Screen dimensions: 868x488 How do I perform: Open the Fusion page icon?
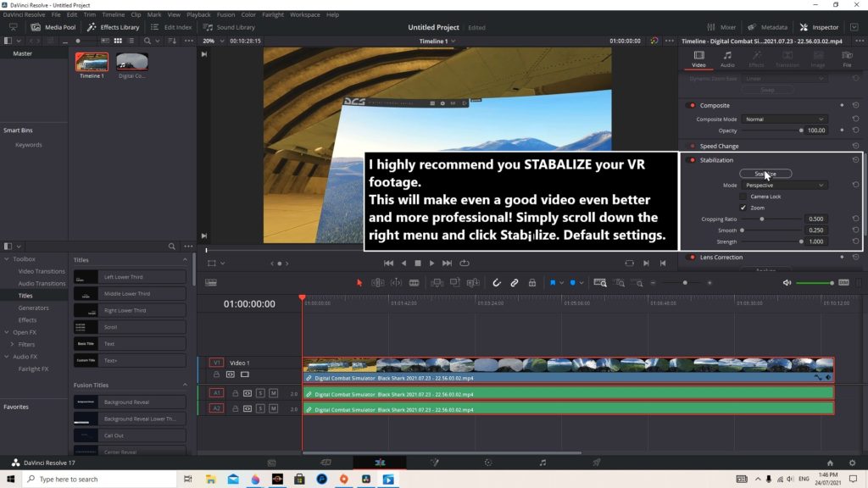point(435,463)
